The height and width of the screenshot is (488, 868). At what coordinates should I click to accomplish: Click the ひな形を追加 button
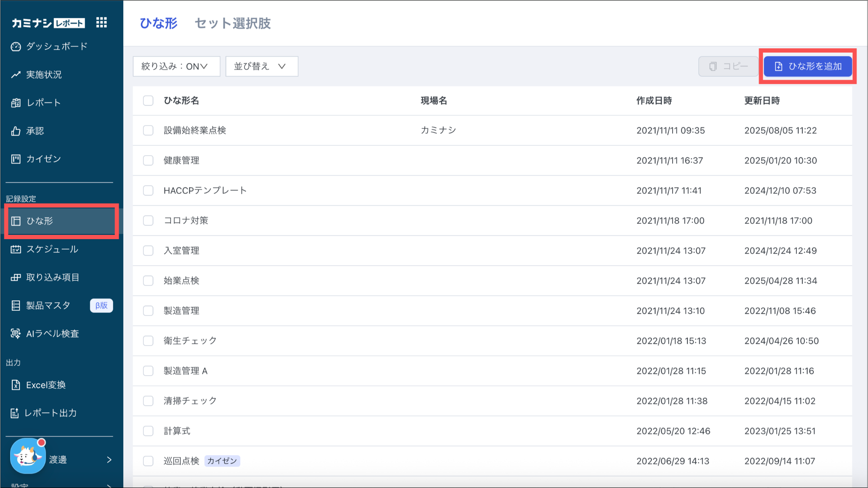[x=808, y=67]
